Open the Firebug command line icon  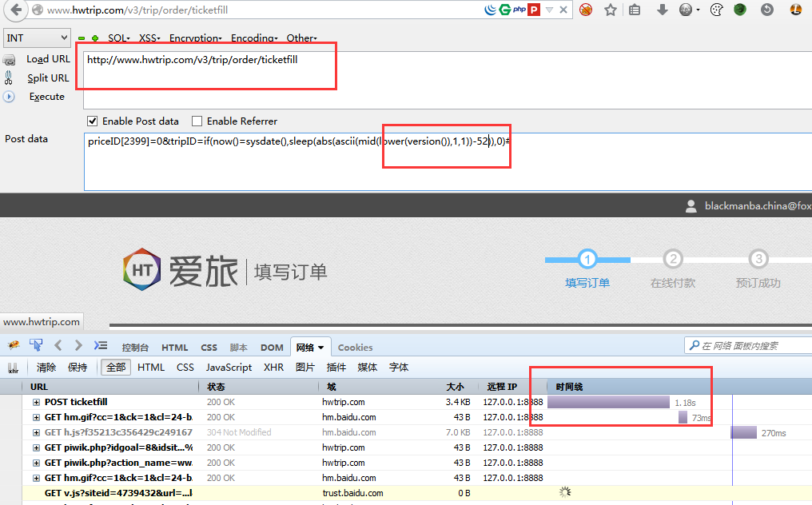tap(101, 345)
